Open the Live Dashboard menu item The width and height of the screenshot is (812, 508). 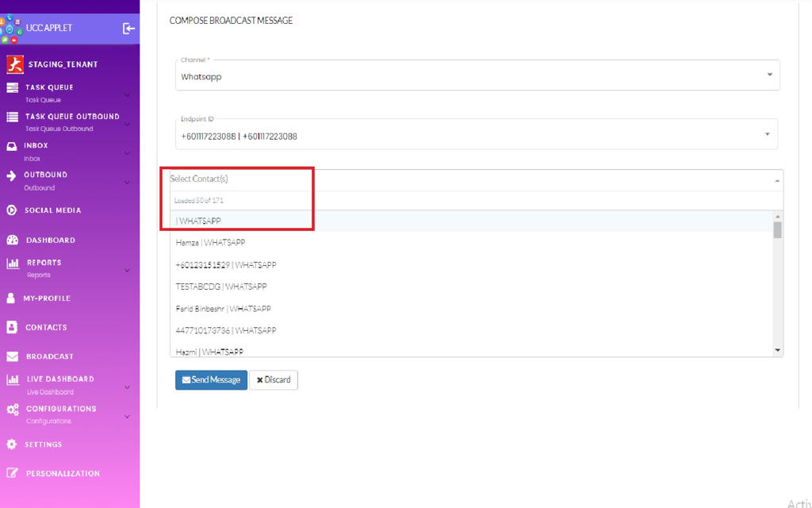pos(59,379)
